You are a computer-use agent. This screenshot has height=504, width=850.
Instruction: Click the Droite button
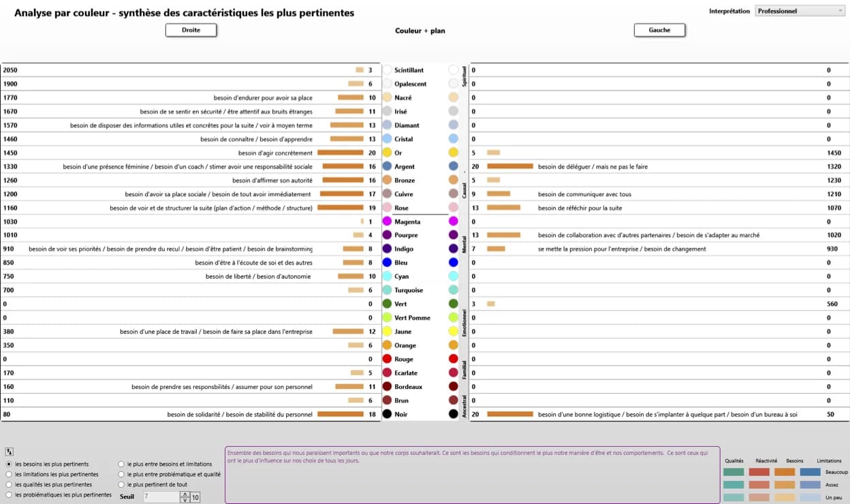[x=191, y=30]
